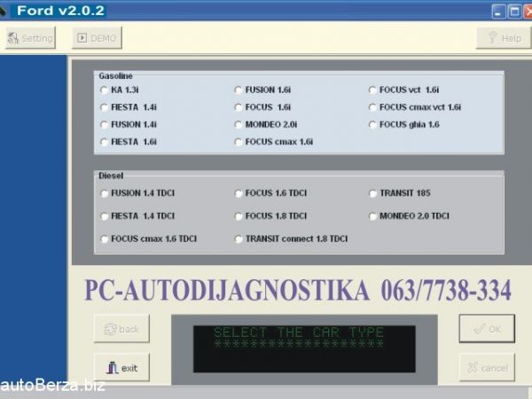Viewport: 532px width, 399px height.
Task: Click the SELECT THE CAR TYPE display
Action: 304,349
